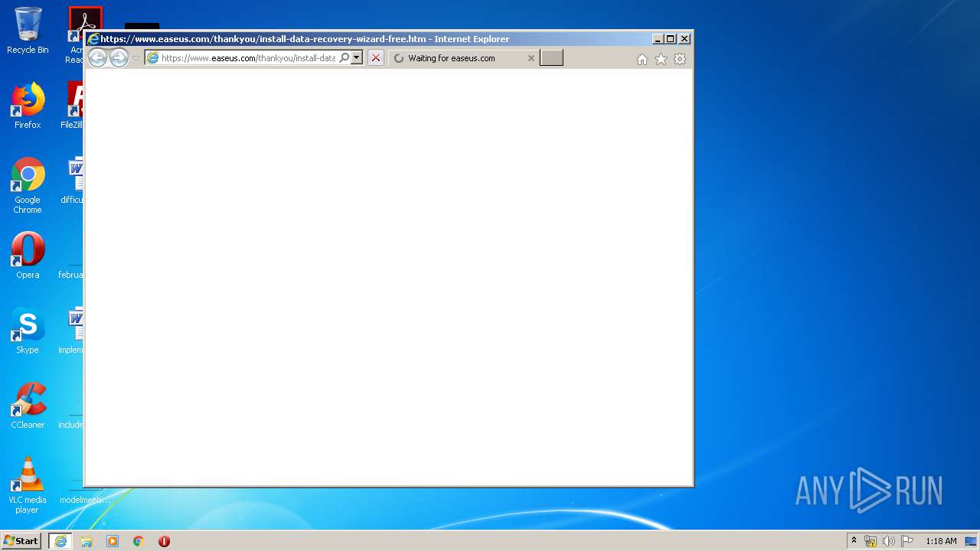980x551 pixels.
Task: Open Windows Explorer from the taskbar
Action: pos(87,541)
